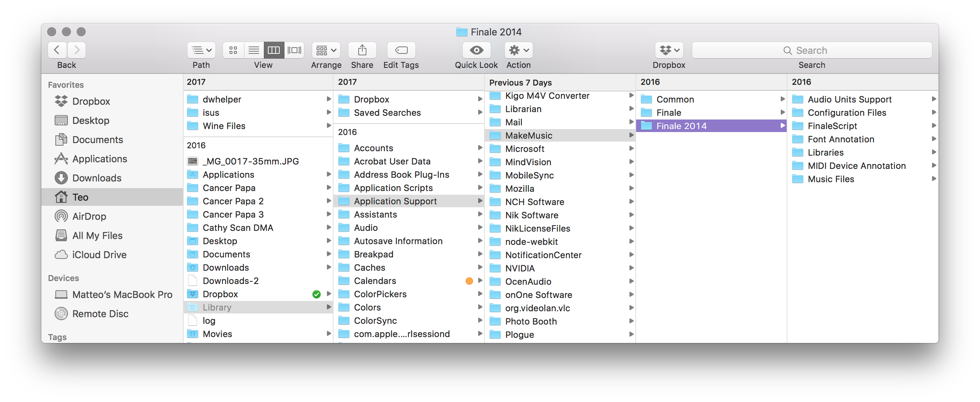The image size is (980, 402).
Task: Open the Music Files folder
Action: (831, 179)
